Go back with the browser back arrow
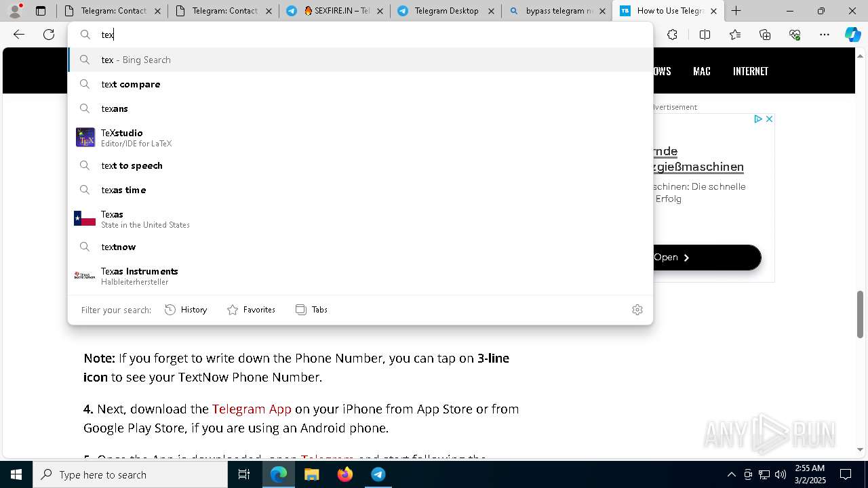This screenshot has width=868, height=488. click(x=19, y=35)
